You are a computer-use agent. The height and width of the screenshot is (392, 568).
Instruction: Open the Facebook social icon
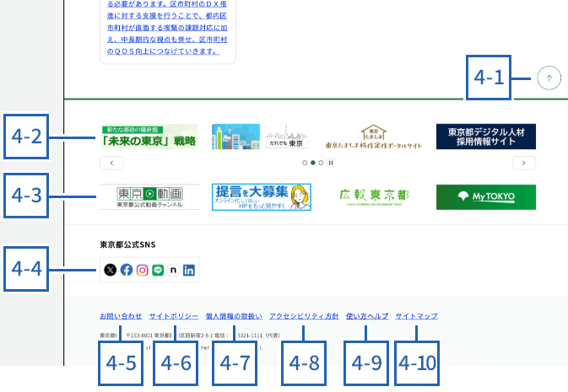pyautogui.click(x=127, y=270)
